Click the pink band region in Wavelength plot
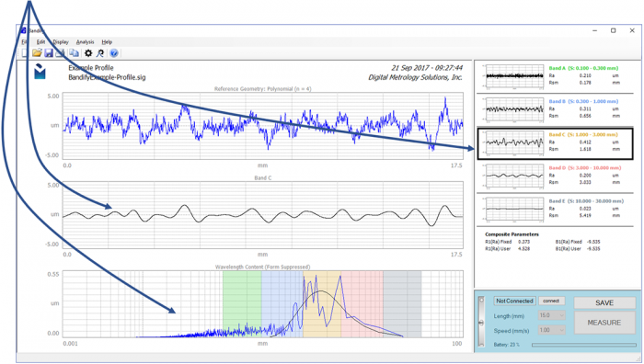Viewport: 644px width, 364px height. tap(362, 303)
